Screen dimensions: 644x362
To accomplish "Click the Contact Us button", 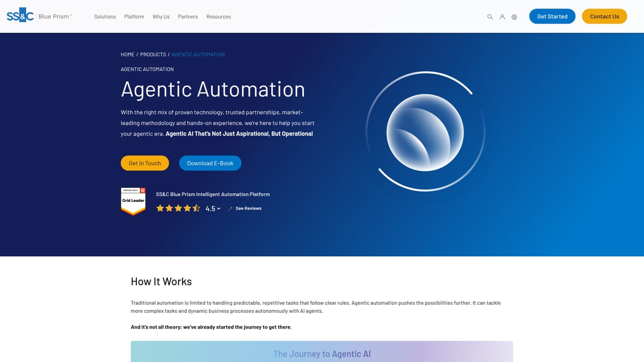I will (605, 16).
